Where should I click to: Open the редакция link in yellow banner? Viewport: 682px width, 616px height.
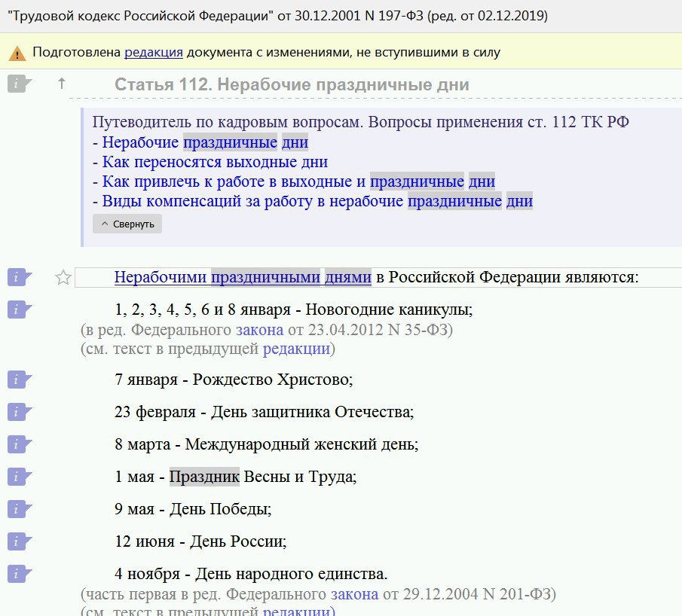(x=154, y=53)
